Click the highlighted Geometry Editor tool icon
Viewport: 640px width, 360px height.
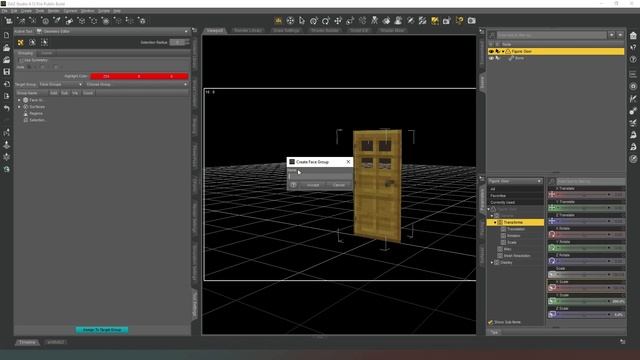click(435, 20)
